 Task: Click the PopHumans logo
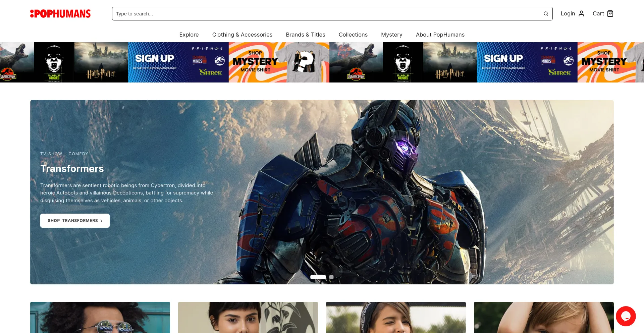click(x=60, y=14)
